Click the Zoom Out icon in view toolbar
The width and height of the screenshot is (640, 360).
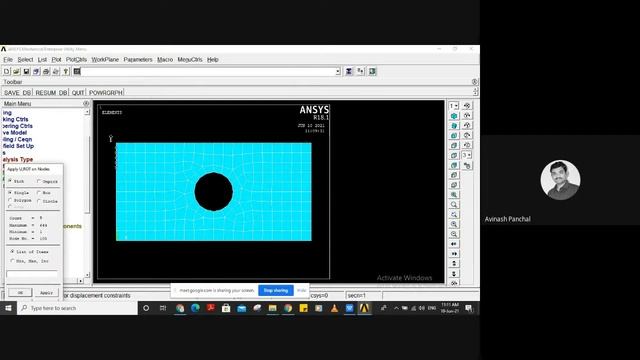[454, 234]
